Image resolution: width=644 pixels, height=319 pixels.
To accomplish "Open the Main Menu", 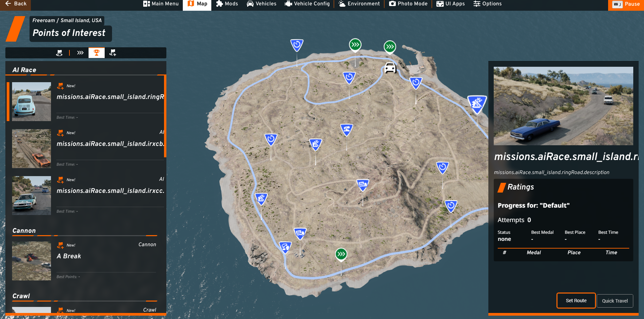I will pos(161,4).
